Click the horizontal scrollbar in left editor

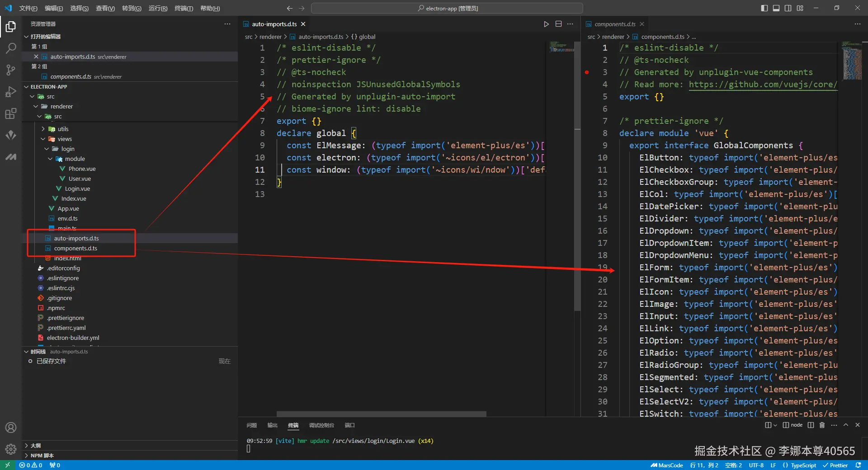click(381, 414)
